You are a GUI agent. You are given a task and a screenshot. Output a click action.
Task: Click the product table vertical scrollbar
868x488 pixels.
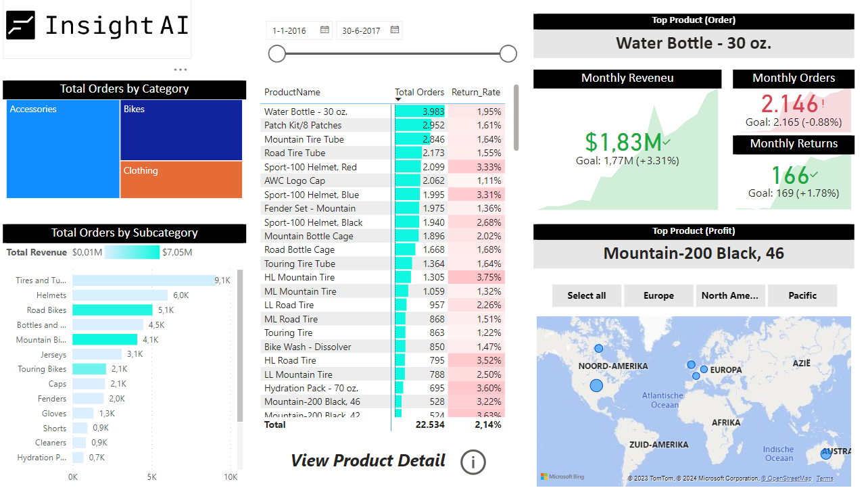pyautogui.click(x=516, y=118)
